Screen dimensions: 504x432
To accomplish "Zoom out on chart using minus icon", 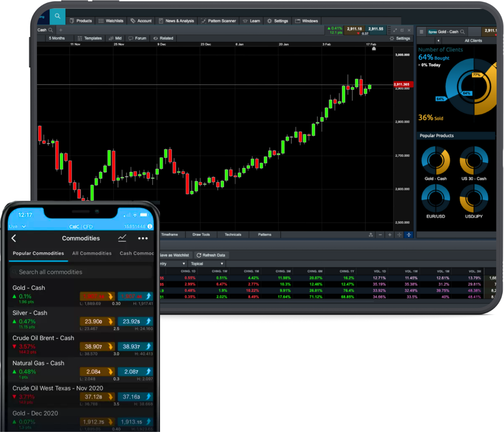I will tap(380, 235).
